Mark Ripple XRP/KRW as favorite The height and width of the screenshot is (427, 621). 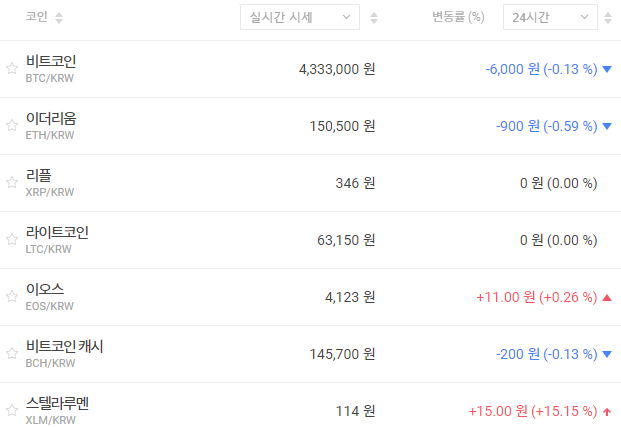12,183
